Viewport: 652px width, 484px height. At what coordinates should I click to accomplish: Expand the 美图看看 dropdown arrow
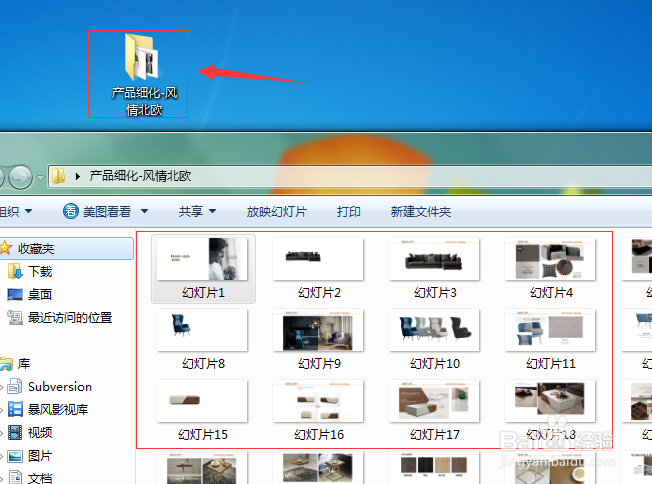coord(144,211)
